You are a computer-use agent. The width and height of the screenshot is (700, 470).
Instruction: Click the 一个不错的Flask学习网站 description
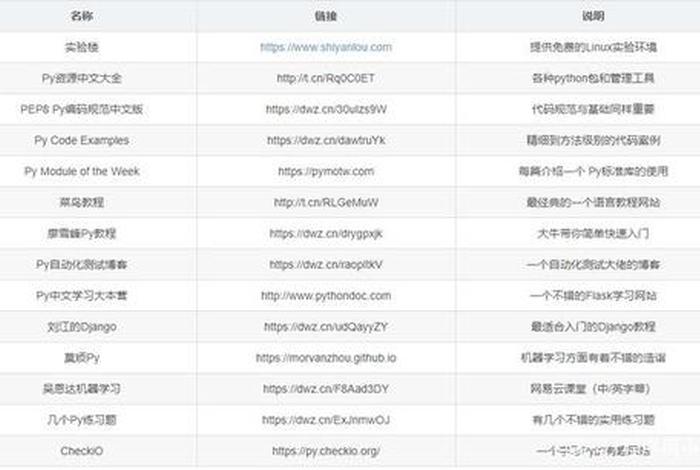point(593,295)
